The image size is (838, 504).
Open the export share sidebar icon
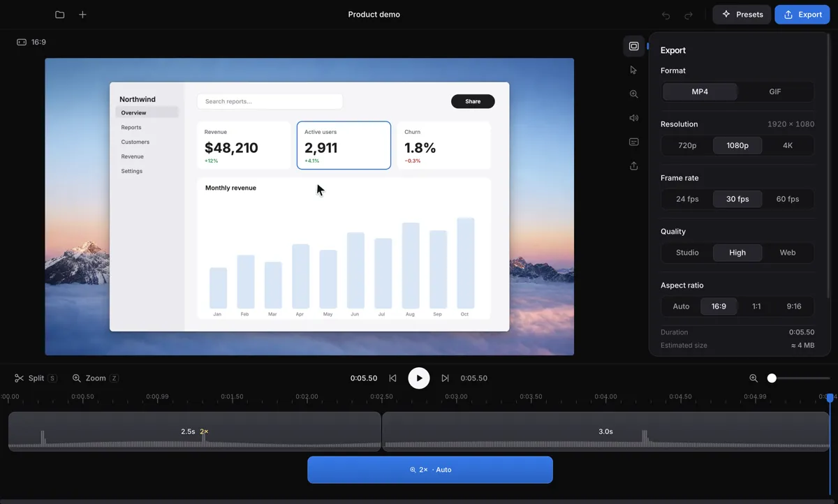(x=633, y=166)
